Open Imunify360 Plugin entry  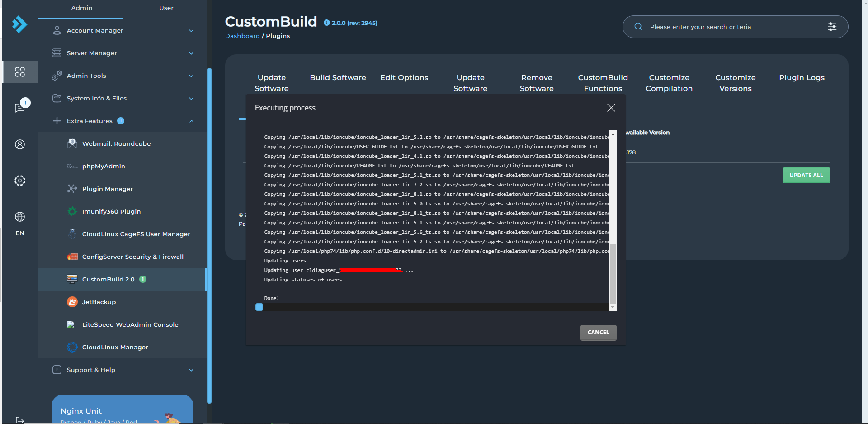coord(111,211)
